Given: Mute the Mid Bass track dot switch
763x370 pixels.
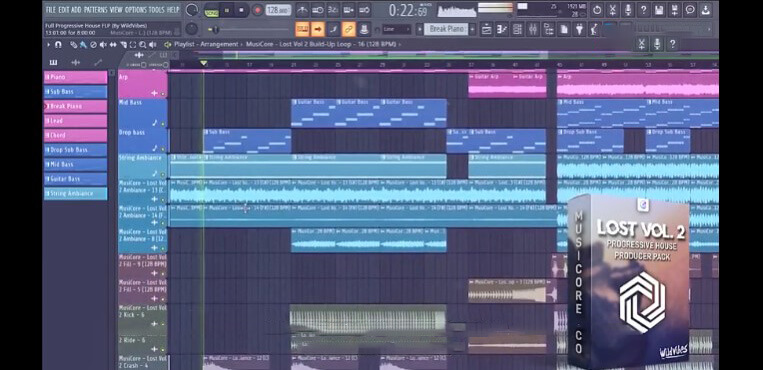Looking at the screenshot, I should pos(163,124).
